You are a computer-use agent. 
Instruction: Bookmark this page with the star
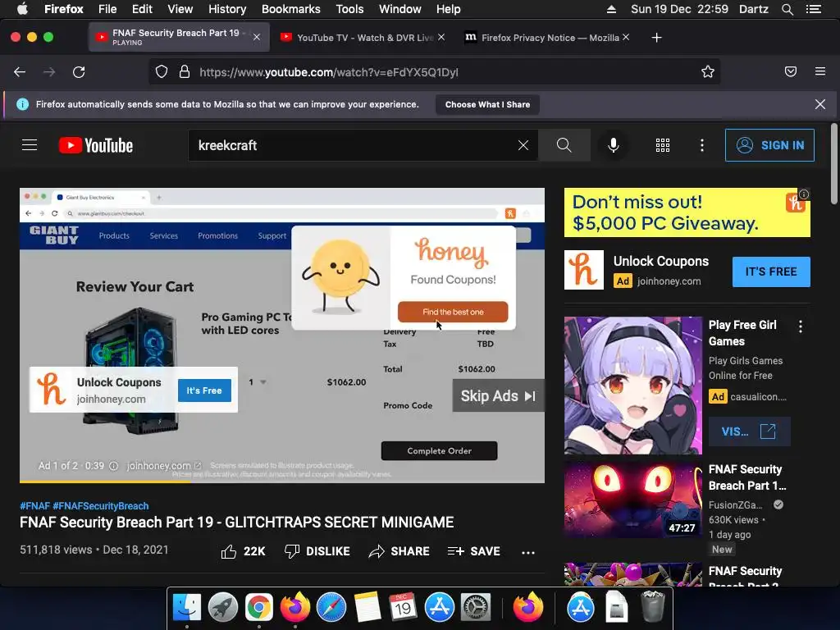(708, 72)
